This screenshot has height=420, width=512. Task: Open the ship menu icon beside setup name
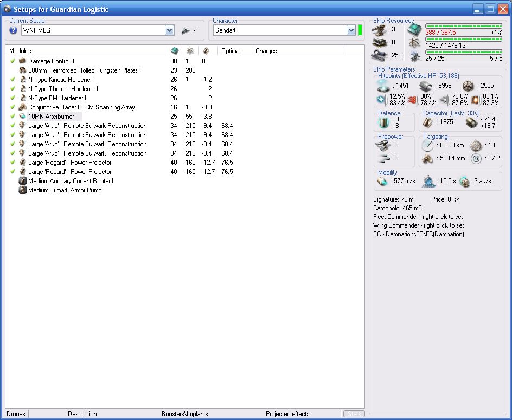tap(189, 30)
